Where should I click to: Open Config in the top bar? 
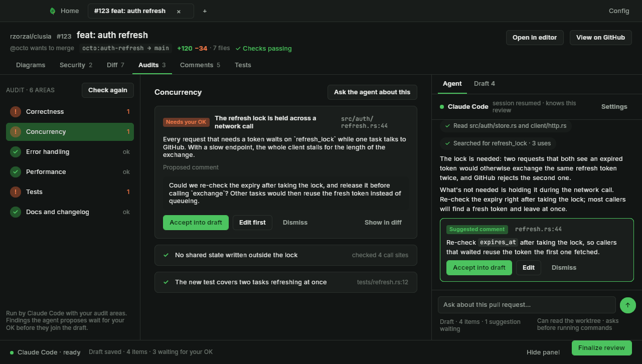619,11
